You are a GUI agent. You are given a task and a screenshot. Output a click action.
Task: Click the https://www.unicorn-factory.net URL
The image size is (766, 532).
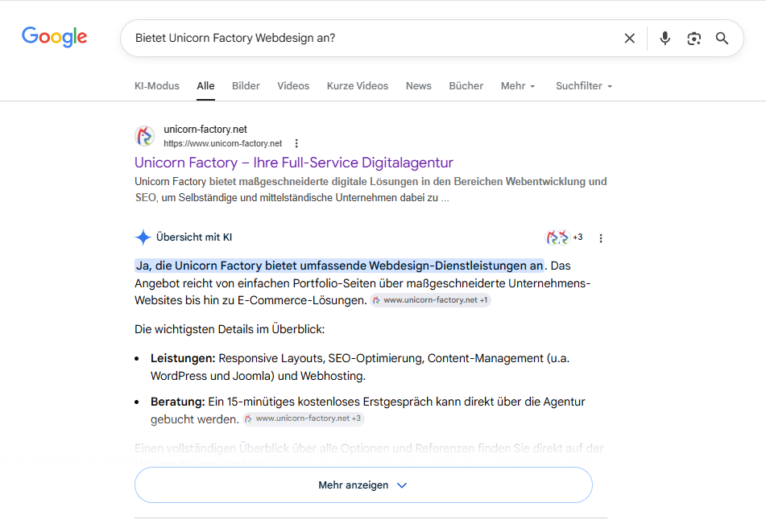tap(223, 143)
